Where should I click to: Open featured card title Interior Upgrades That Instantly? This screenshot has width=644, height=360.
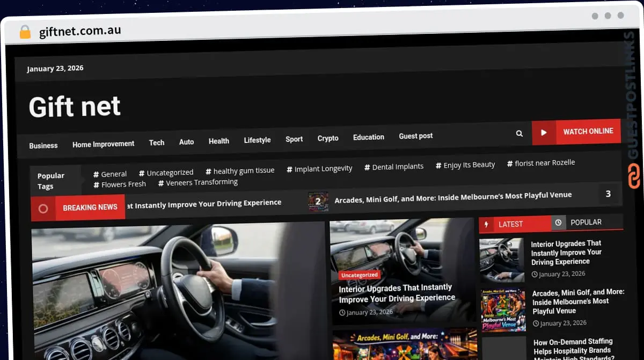[x=397, y=293]
